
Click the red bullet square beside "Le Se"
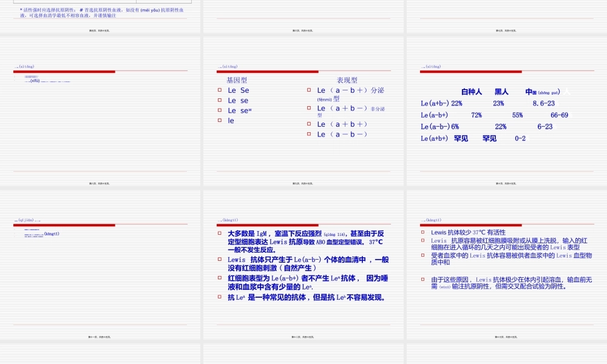coord(219,90)
